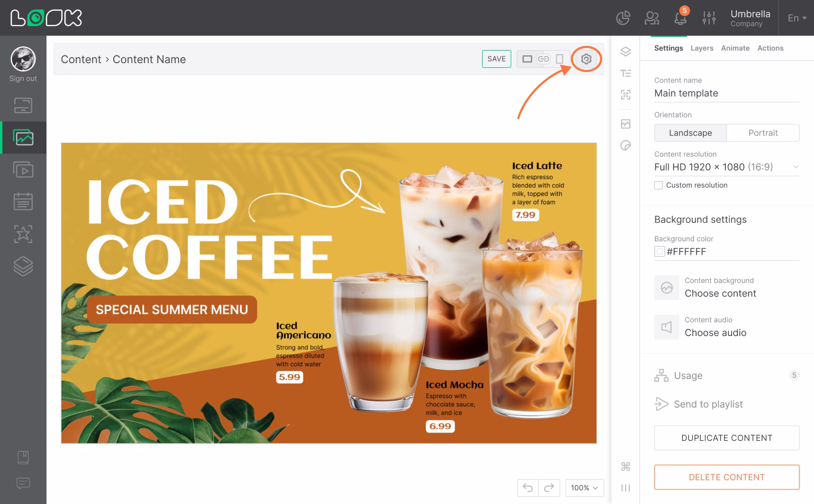Click the content settings gear icon
The width and height of the screenshot is (814, 504).
pyautogui.click(x=586, y=59)
